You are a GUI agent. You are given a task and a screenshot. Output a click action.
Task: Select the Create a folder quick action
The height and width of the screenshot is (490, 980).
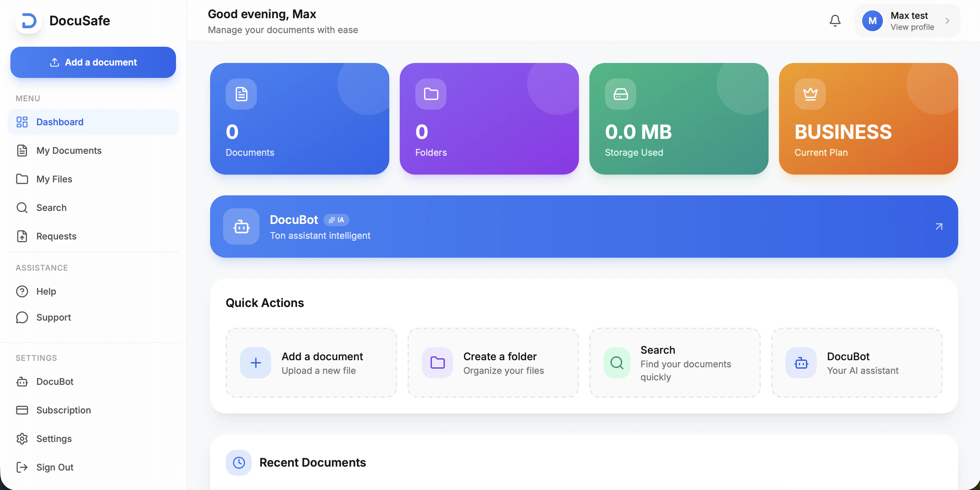pos(493,363)
